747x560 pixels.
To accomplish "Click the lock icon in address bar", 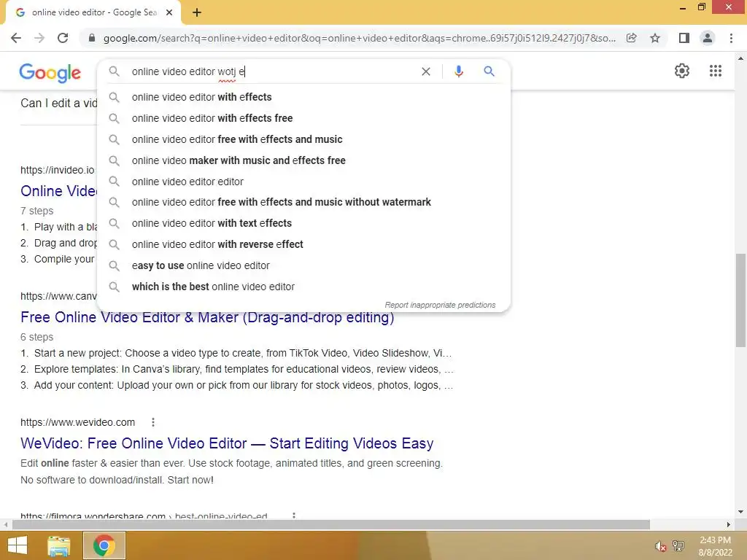I will [x=92, y=38].
